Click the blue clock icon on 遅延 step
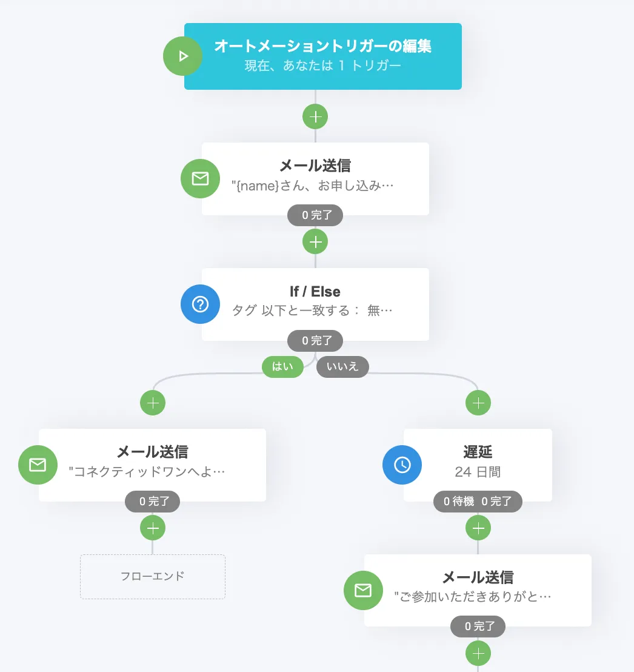This screenshot has width=634, height=672. pyautogui.click(x=402, y=465)
